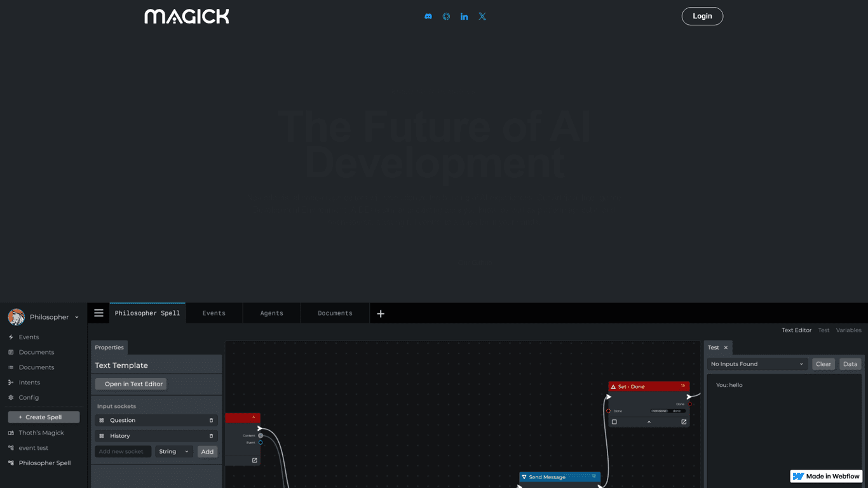Add a new tab with plus icon

(381, 313)
